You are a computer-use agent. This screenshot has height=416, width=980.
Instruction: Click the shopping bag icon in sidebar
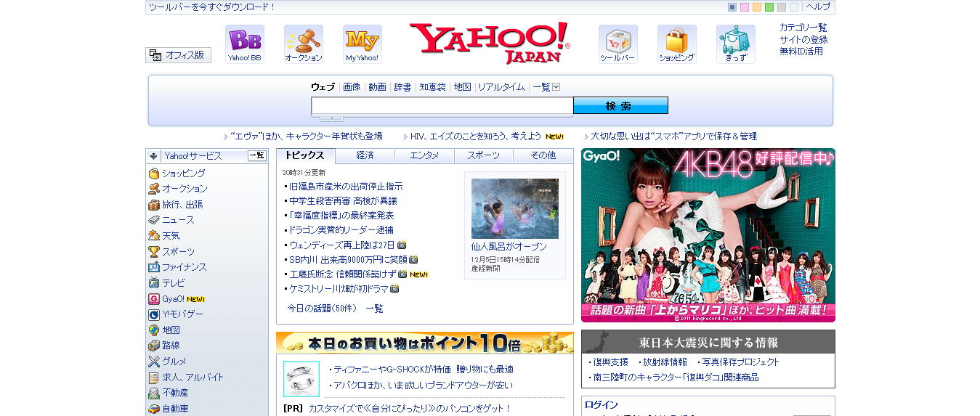point(154,174)
